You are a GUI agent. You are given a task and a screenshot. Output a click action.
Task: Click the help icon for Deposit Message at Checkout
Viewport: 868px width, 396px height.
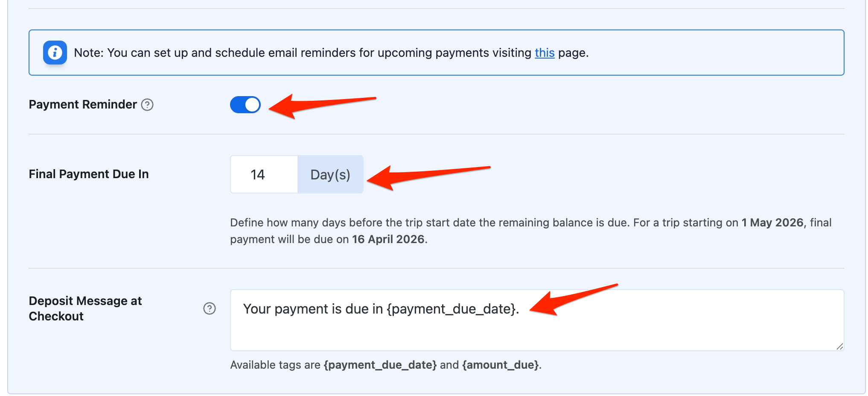click(210, 308)
